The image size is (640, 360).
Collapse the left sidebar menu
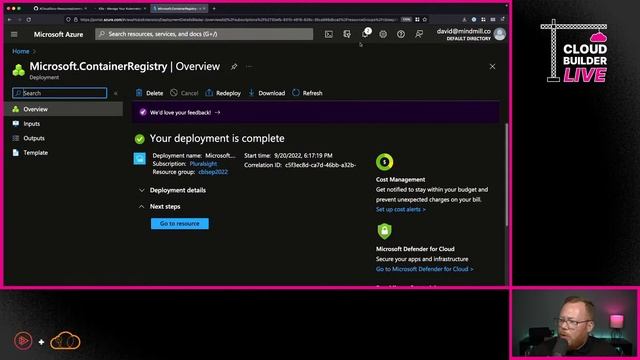point(116,93)
